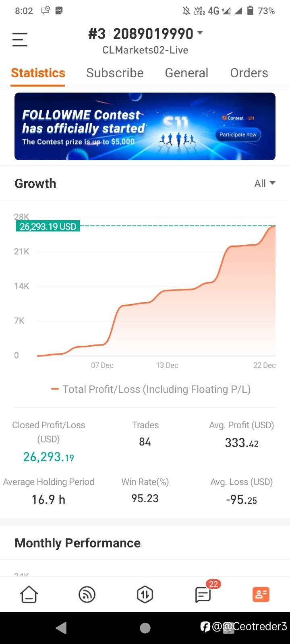
Task: Open the trade arrows hexagon icon
Action: click(145, 594)
